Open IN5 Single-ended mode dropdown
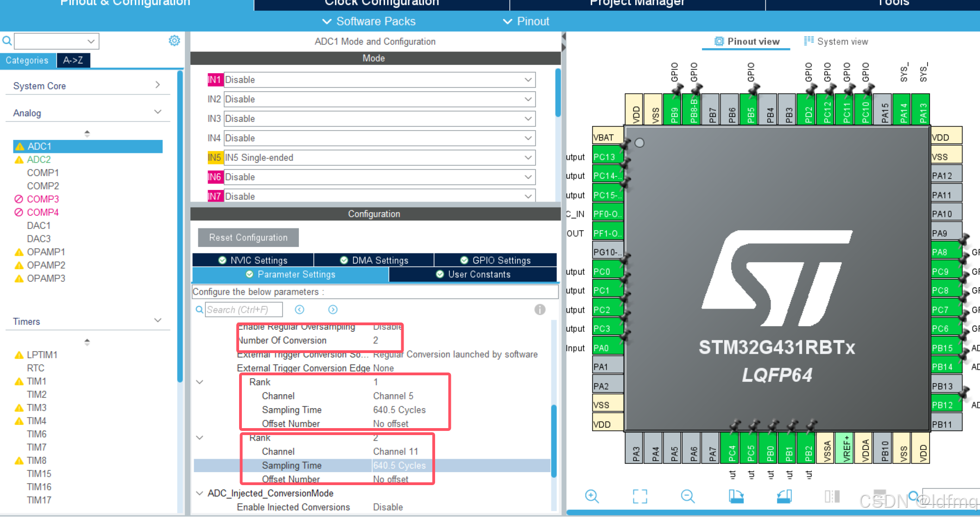Image resolution: width=980 pixels, height=518 pixels. pyautogui.click(x=528, y=158)
